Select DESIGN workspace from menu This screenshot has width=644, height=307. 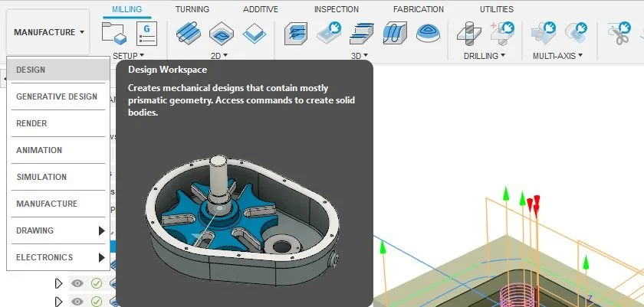pos(58,70)
